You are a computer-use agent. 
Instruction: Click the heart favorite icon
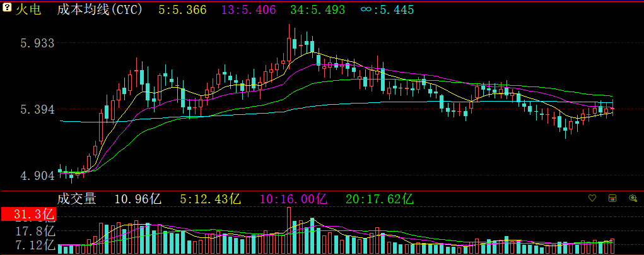pos(592,198)
